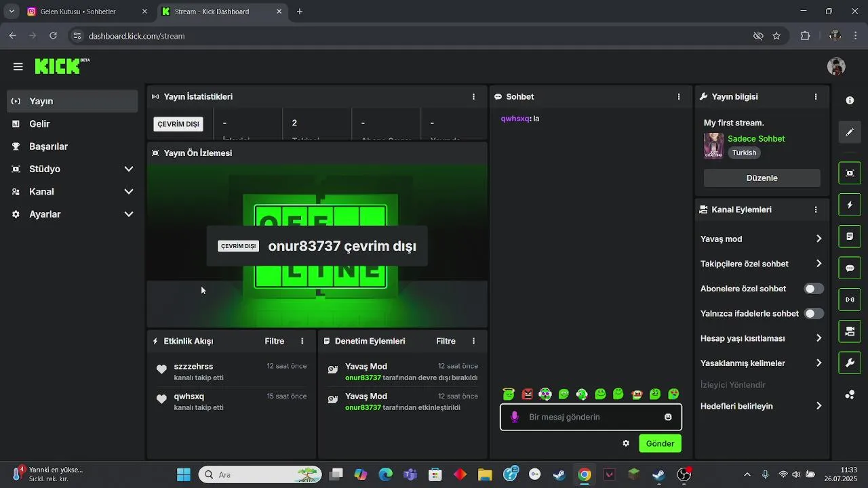
Task: Open Filtre in Denetim Eylemleri panel
Action: pos(446,341)
